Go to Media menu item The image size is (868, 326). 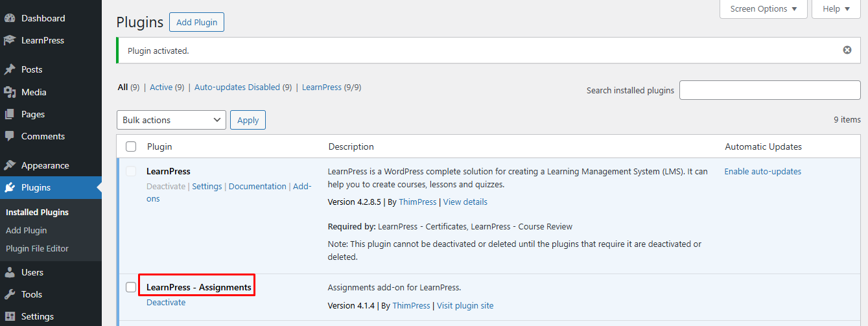(x=51, y=92)
